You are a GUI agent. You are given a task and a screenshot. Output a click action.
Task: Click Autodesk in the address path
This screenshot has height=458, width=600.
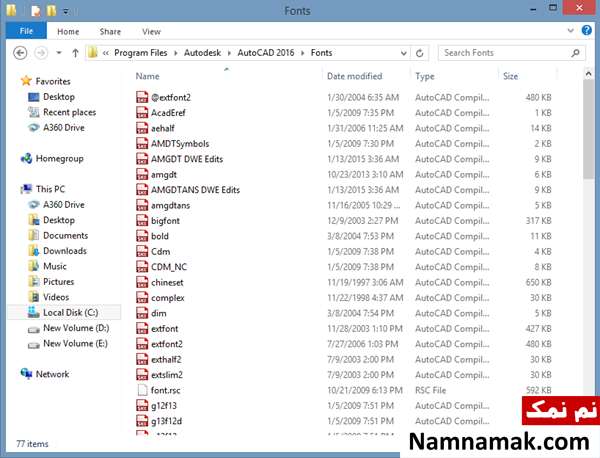[x=202, y=53]
